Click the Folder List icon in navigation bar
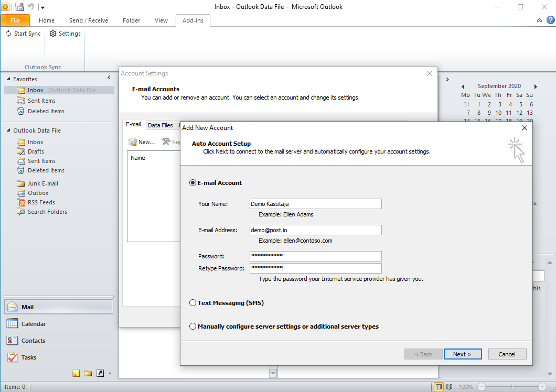Screen dimensions: 556x392 click(x=88, y=373)
